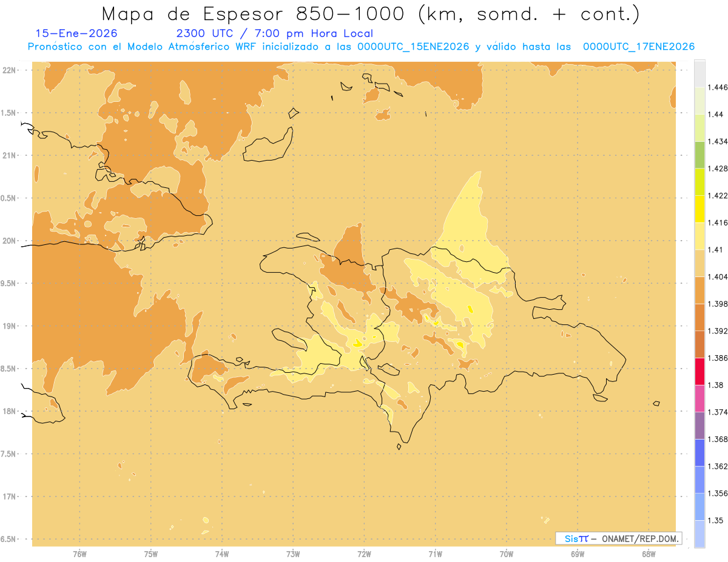Select the legend value 1.416

click(718, 222)
